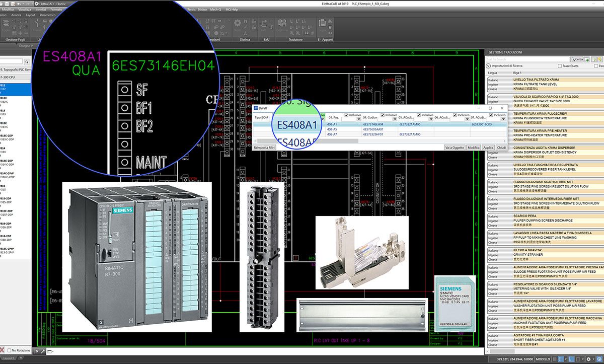Click the Reimposta Filtri button
604x364 pixels.
coord(264,148)
